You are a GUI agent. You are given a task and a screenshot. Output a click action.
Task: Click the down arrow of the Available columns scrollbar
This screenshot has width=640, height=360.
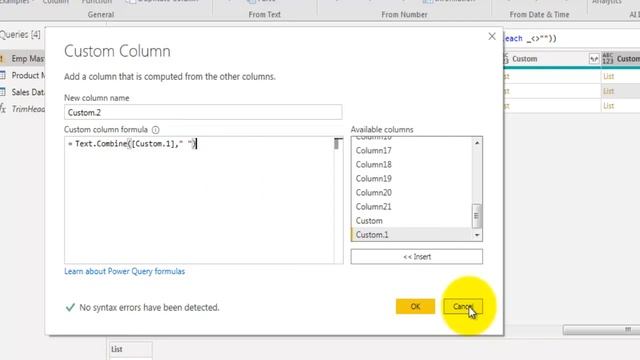coord(477,235)
